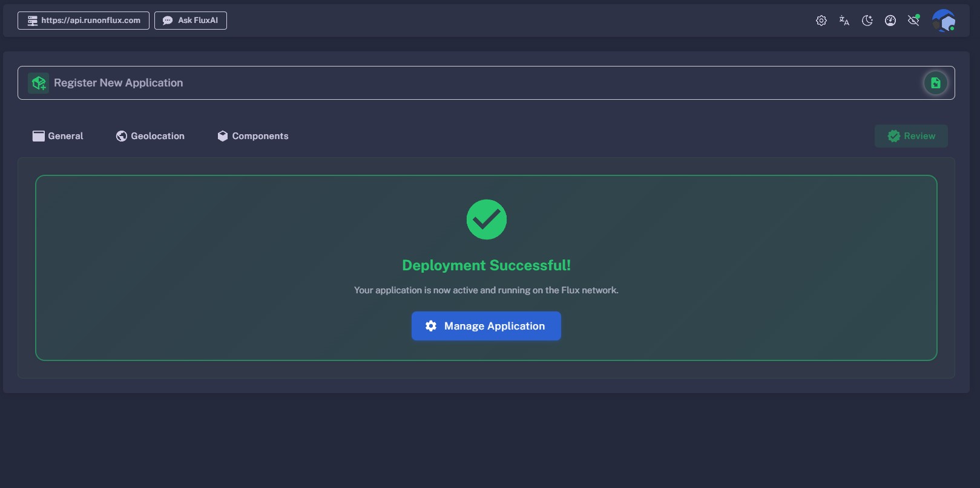The width and height of the screenshot is (980, 488).
Task: Click the green file import icon
Action: click(x=935, y=83)
